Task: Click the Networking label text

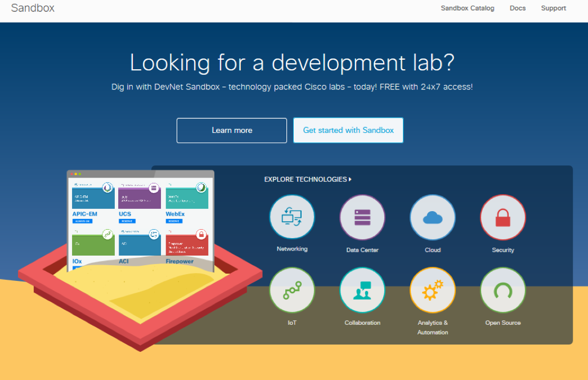Action: (x=292, y=249)
